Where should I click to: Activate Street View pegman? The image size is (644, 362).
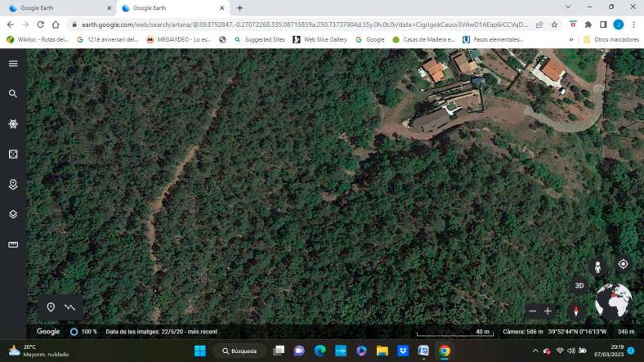pos(597,267)
